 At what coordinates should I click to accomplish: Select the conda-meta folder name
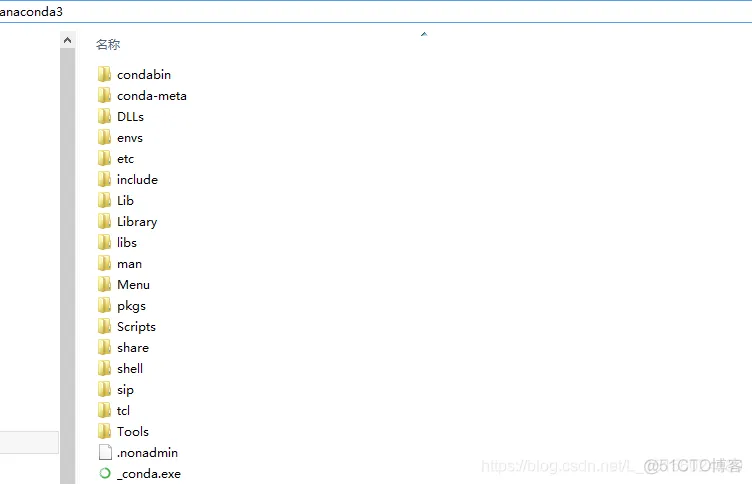click(x=152, y=96)
